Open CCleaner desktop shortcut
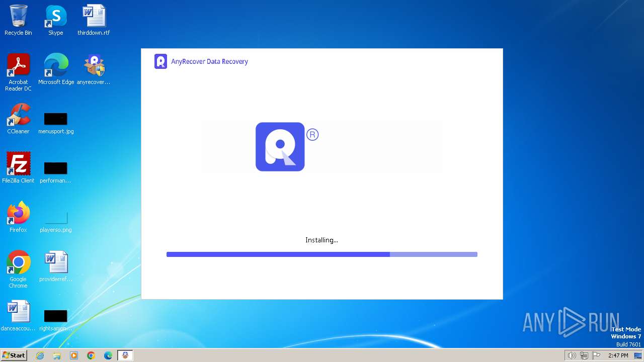644x362 pixels. (x=18, y=119)
